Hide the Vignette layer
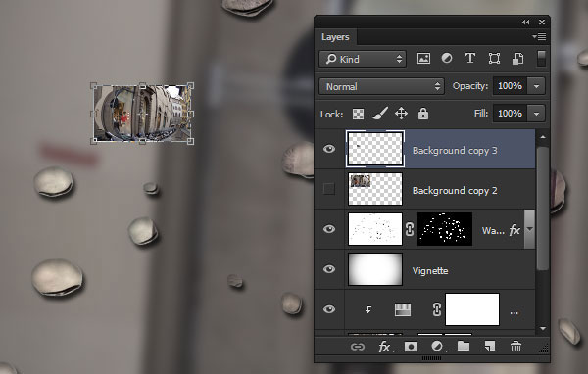This screenshot has width=588, height=374. pos(329,269)
